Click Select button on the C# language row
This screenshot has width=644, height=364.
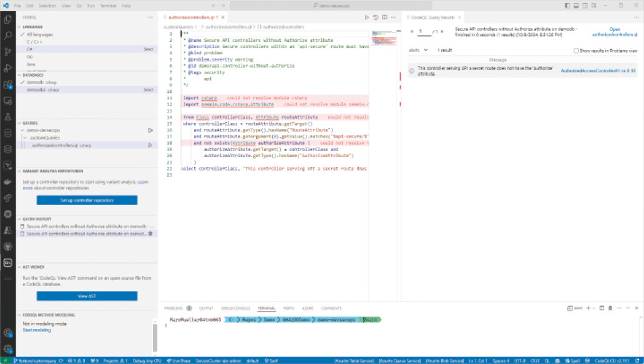point(149,49)
